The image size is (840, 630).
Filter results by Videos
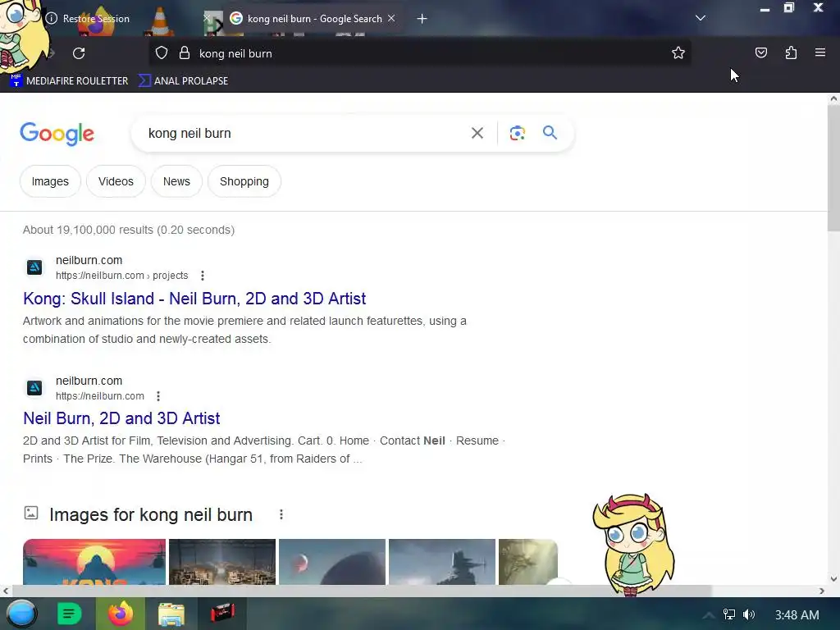116,181
